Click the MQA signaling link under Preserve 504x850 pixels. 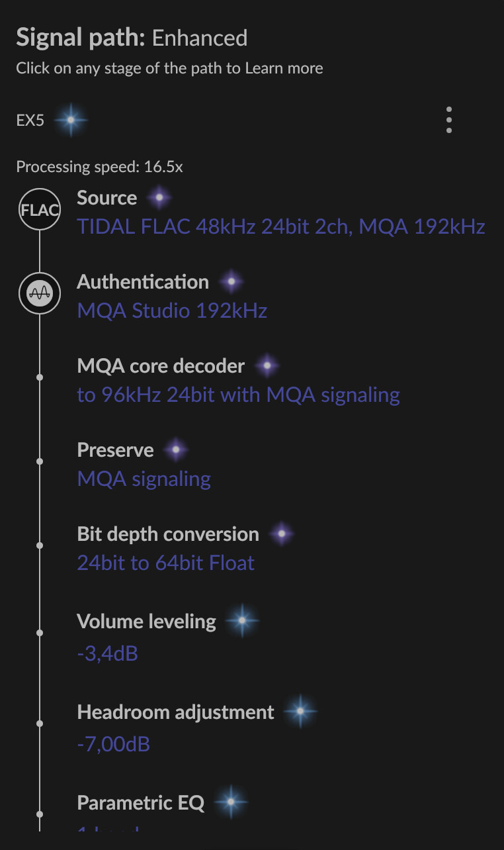pos(144,479)
